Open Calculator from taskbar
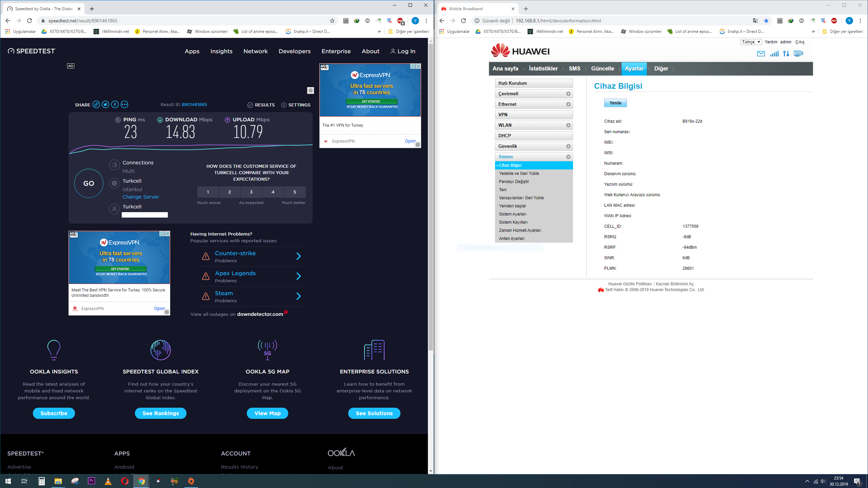The image size is (868, 488). (41, 481)
